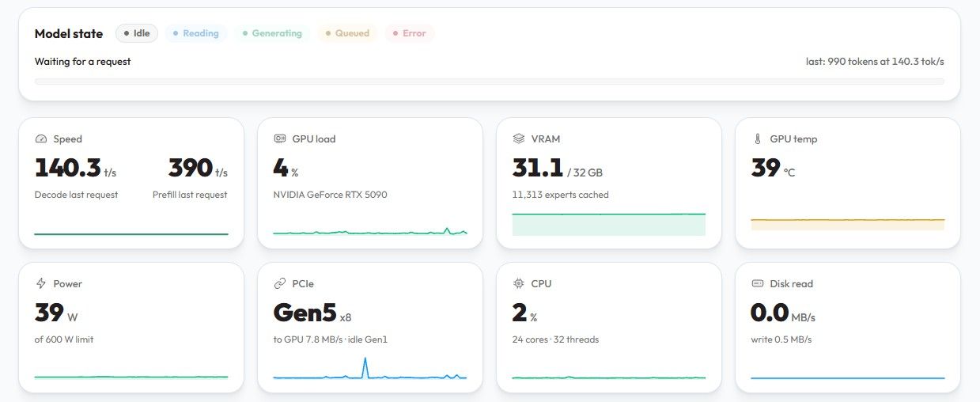This screenshot has height=402, width=980.
Task: Click 'last: 990 tokens at 140.3 tok/s'
Action: (874, 61)
